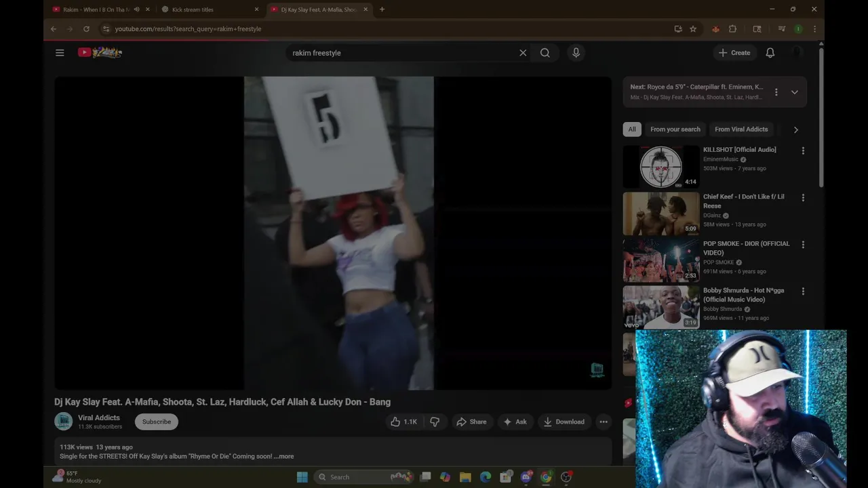Viewport: 868px width, 488px height.
Task: Clear the search box text
Action: click(x=523, y=53)
